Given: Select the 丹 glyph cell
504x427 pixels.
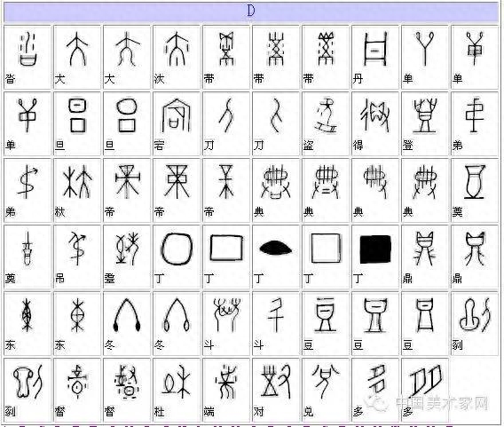Looking at the screenshot, I should 375,57.
